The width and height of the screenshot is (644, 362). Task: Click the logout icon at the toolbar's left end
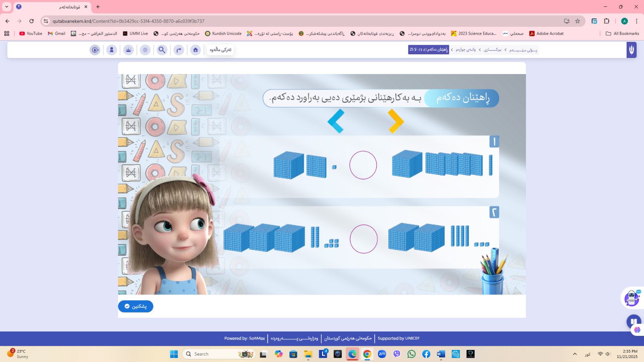[95, 50]
